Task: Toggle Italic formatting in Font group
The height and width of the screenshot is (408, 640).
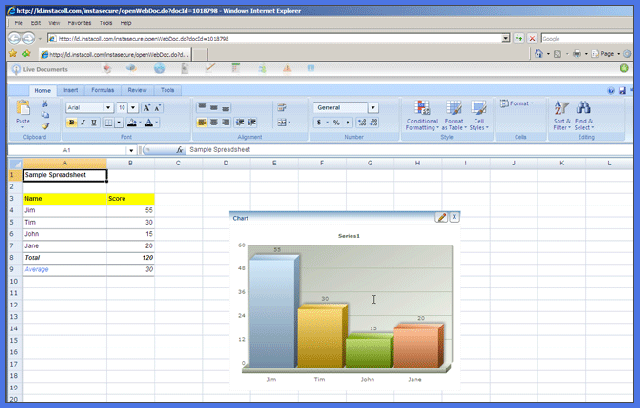Action: point(82,123)
